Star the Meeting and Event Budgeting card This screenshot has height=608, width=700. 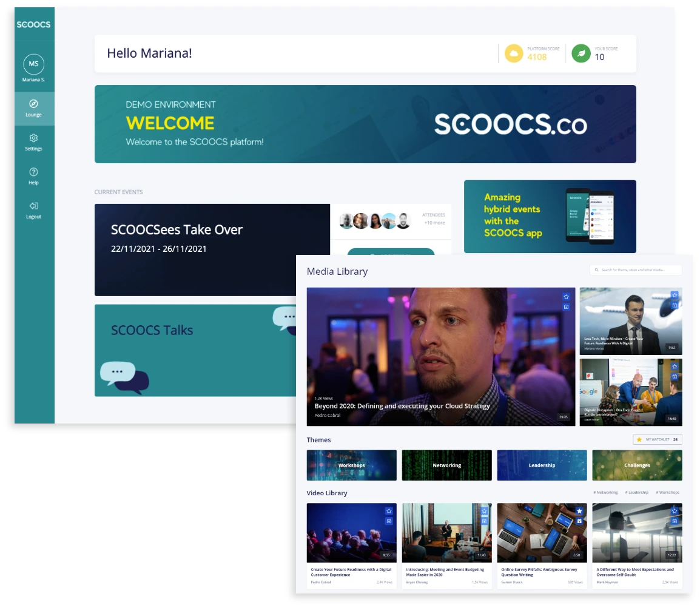(x=485, y=511)
